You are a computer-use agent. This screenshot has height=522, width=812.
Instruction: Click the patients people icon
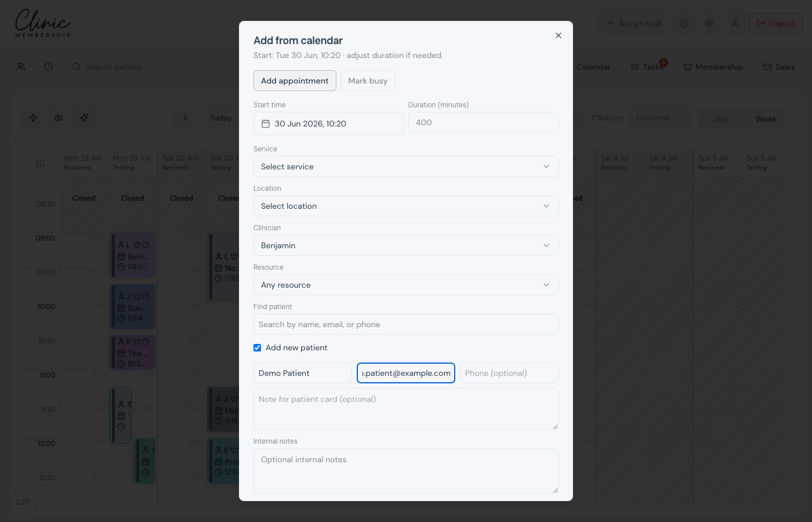21,67
